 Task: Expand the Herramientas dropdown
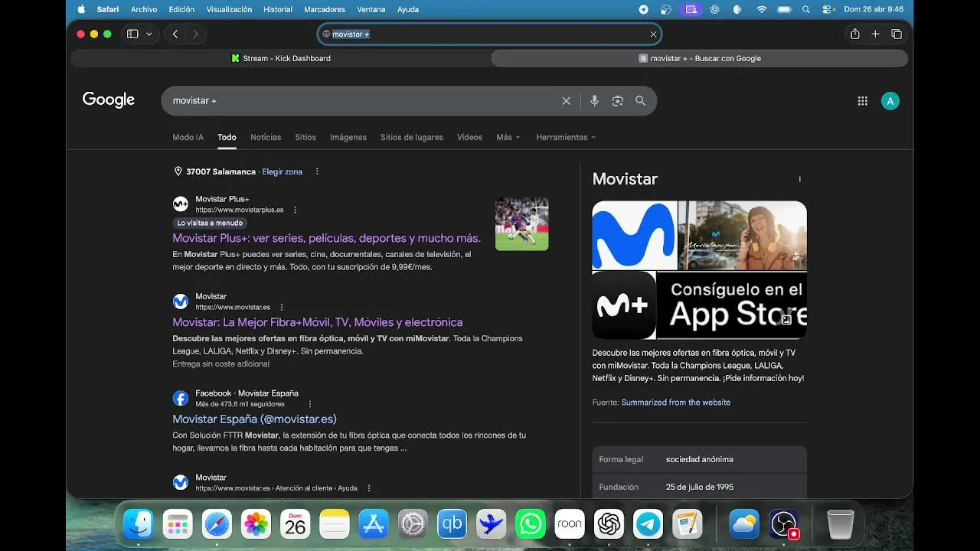[566, 138]
